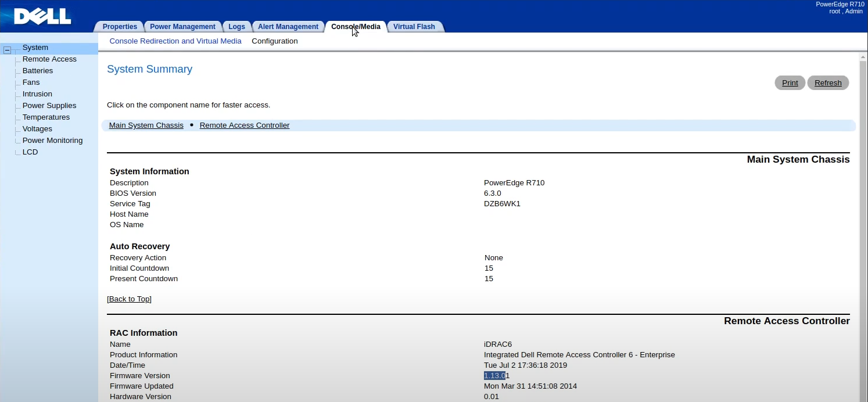
Task: Switch to the Virtual Flash tab
Action: point(414,27)
